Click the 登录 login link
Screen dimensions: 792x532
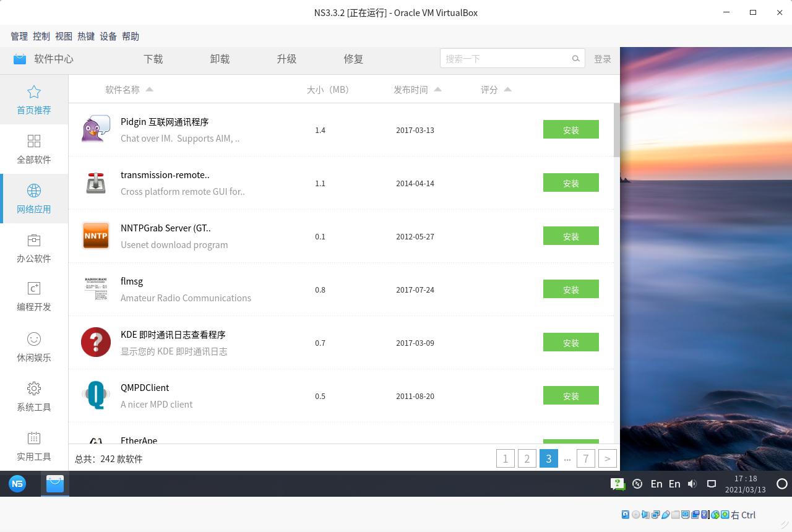[x=603, y=59]
